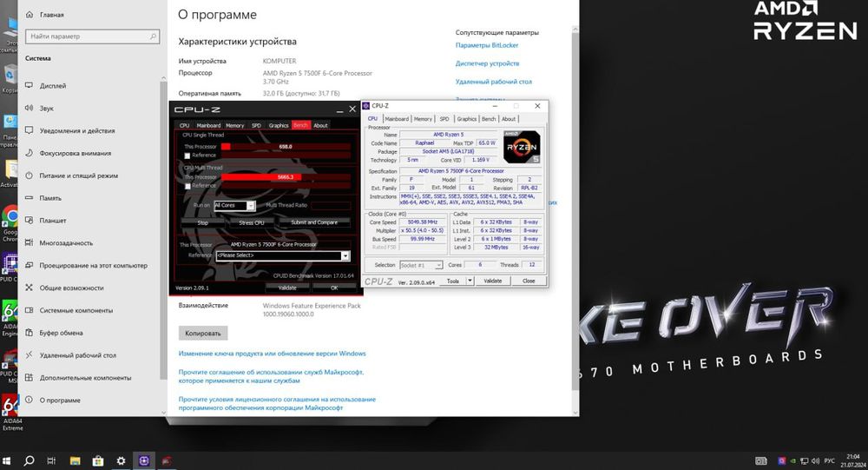This screenshot has height=470, width=868.
Task: Open System components (Системные компоненты)
Action: coord(76,310)
